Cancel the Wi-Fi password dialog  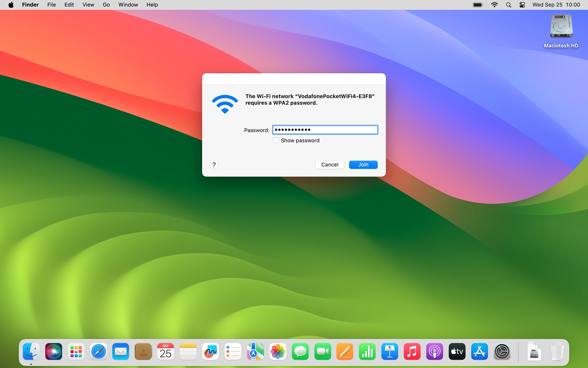(x=330, y=165)
